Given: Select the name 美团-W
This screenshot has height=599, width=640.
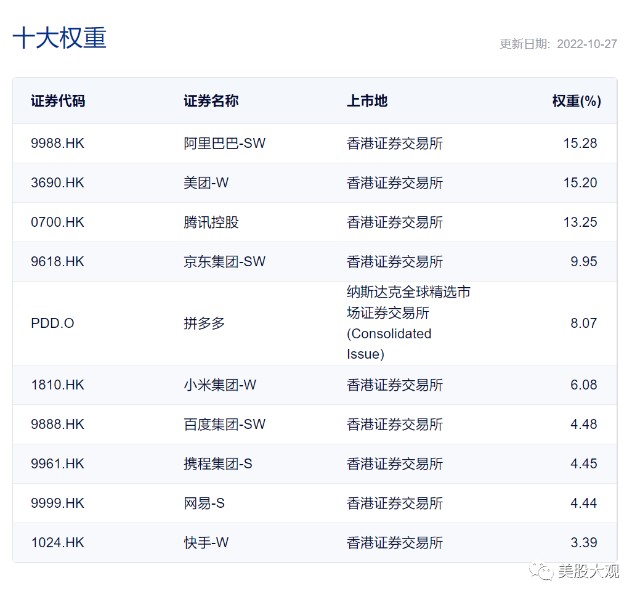Looking at the screenshot, I should pyautogui.click(x=206, y=182).
